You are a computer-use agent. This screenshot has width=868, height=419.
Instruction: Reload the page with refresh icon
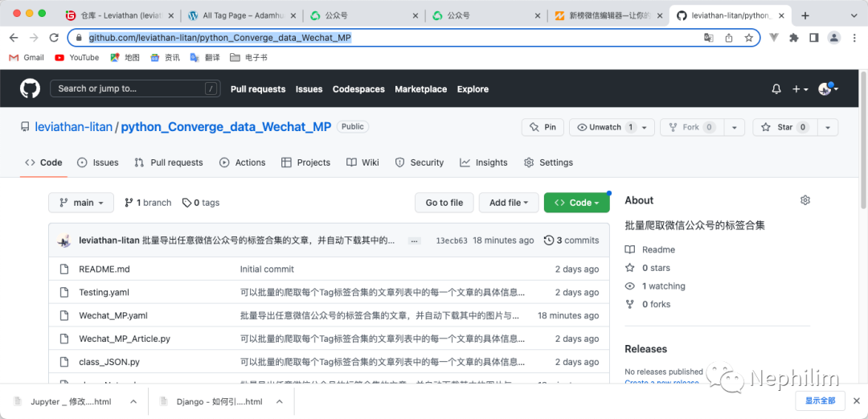click(x=54, y=38)
